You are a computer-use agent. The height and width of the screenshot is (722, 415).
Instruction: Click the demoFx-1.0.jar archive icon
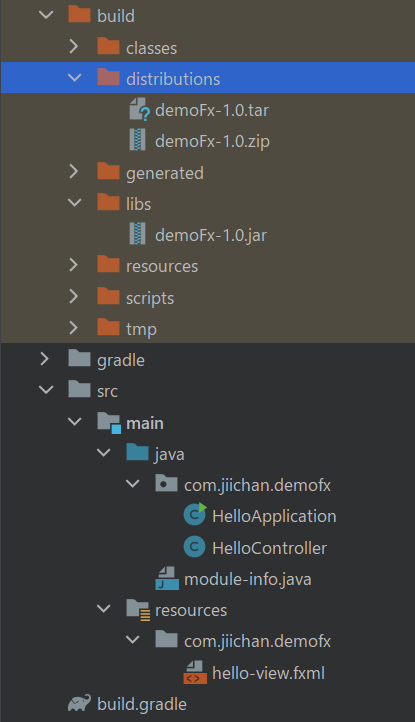[x=138, y=234]
